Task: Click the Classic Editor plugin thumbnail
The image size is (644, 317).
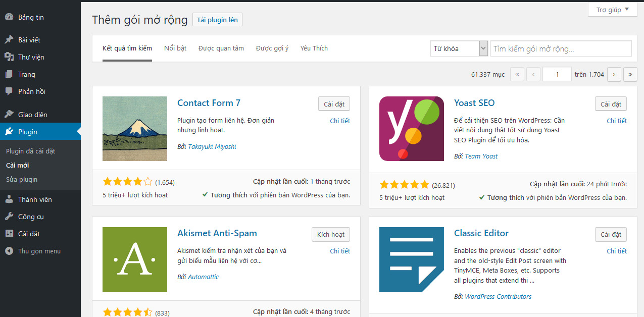Action: [411, 259]
